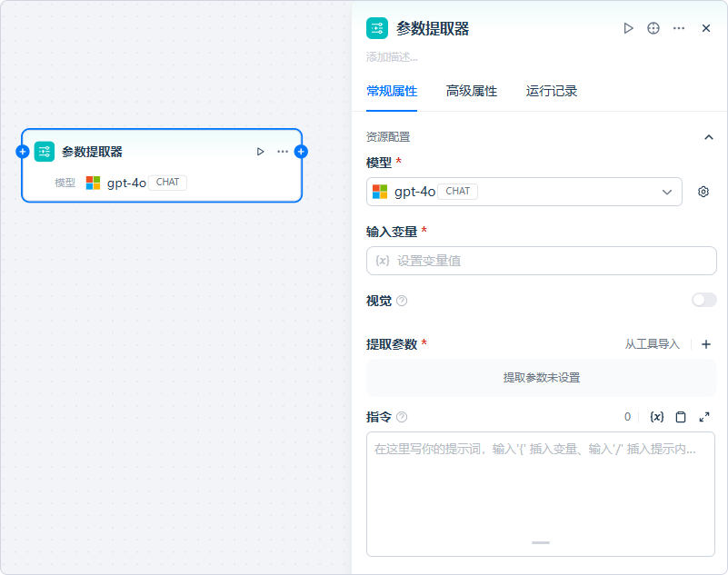Click the 输入变量 variable input field
The height and width of the screenshot is (575, 728).
pyautogui.click(x=541, y=261)
